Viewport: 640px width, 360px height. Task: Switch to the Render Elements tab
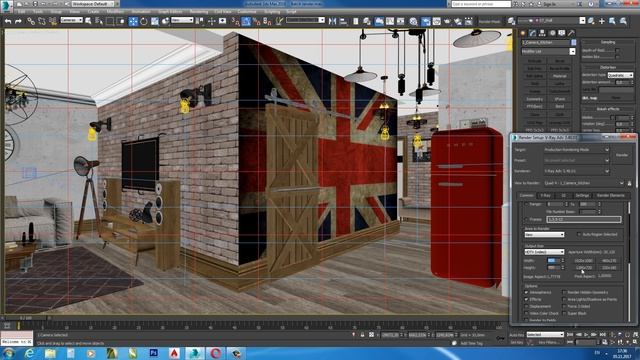pyautogui.click(x=611, y=196)
